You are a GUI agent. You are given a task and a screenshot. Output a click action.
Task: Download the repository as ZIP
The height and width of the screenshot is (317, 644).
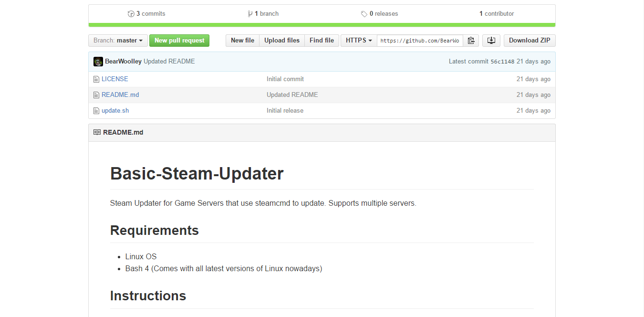tap(530, 41)
